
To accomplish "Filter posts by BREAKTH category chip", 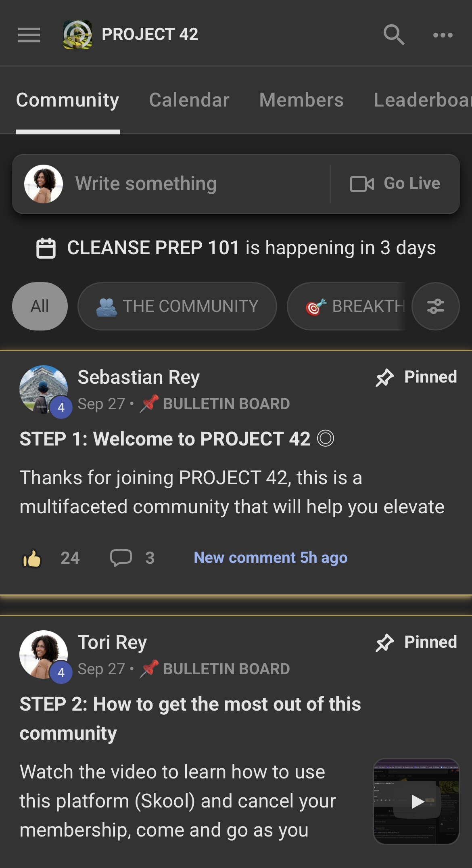I will point(347,306).
